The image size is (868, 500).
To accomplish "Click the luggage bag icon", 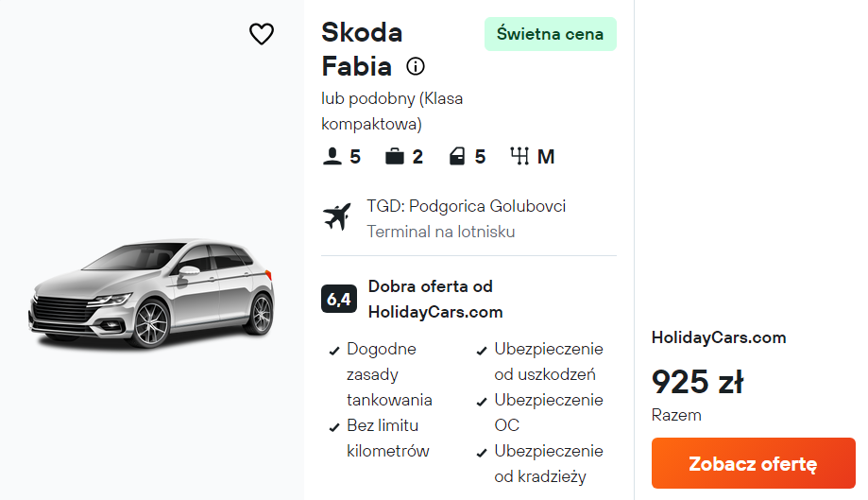I will point(395,157).
